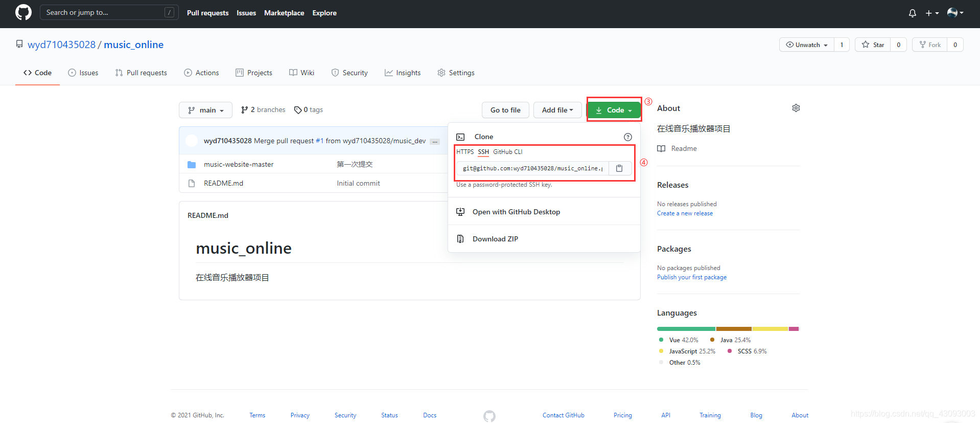Select the HTTPS clone option
Viewport: 980px width, 423px height.
pos(465,152)
